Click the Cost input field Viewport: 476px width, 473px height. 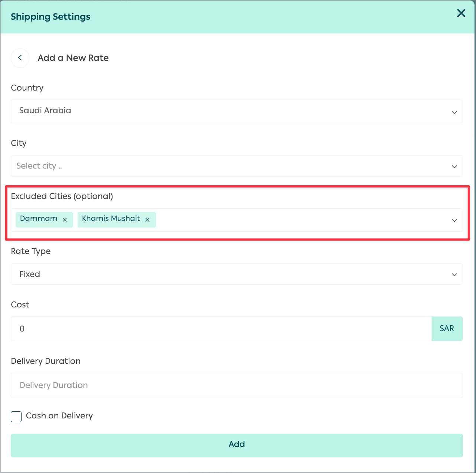(221, 329)
